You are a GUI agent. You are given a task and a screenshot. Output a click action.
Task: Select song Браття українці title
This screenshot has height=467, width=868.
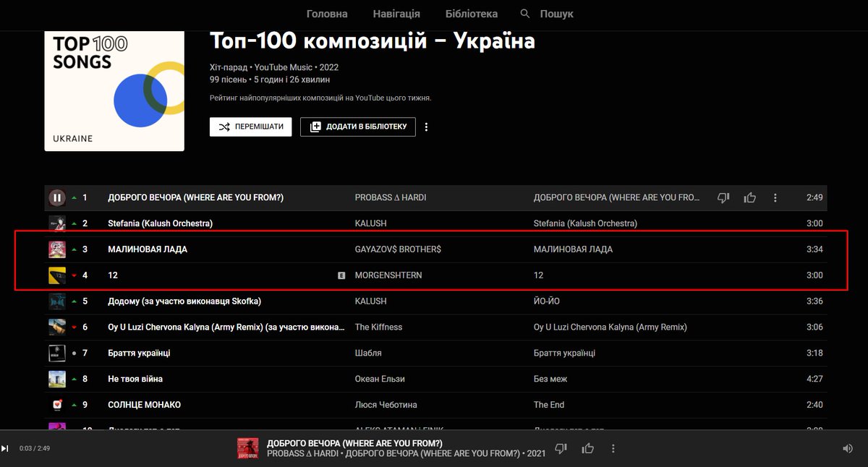[139, 353]
